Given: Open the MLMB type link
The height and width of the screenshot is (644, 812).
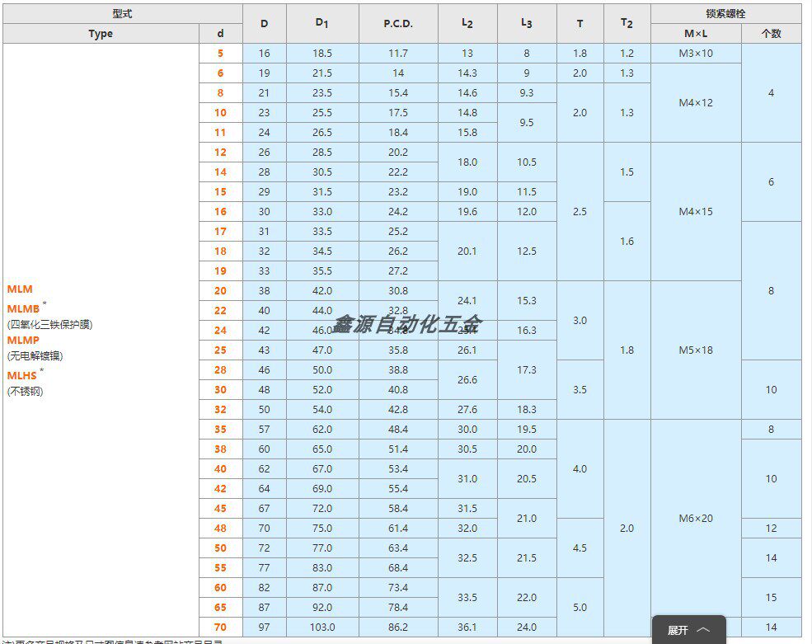Looking at the screenshot, I should click(23, 308).
